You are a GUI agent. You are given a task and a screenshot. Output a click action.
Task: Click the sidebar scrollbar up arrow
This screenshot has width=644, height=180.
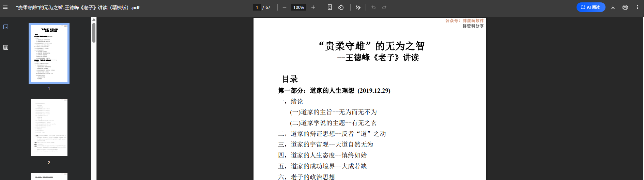(94, 19)
